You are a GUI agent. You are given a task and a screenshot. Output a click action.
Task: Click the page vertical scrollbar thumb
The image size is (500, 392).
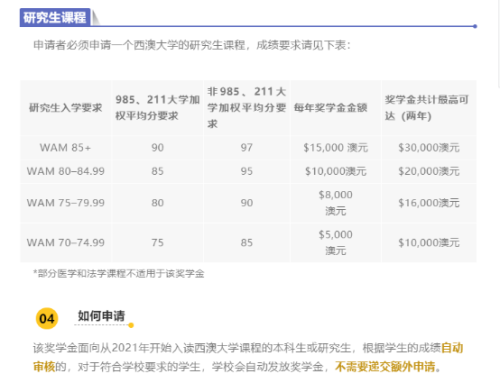(x=498, y=43)
